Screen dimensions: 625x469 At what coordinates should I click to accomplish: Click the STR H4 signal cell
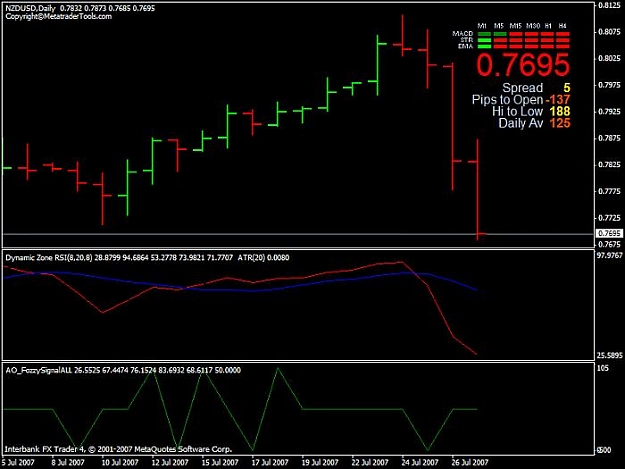pyautogui.click(x=563, y=40)
